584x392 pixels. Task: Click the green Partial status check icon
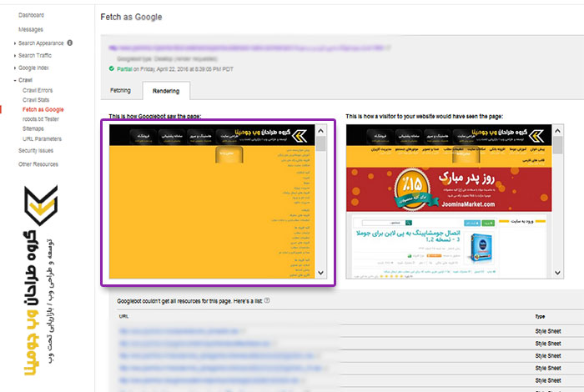111,68
